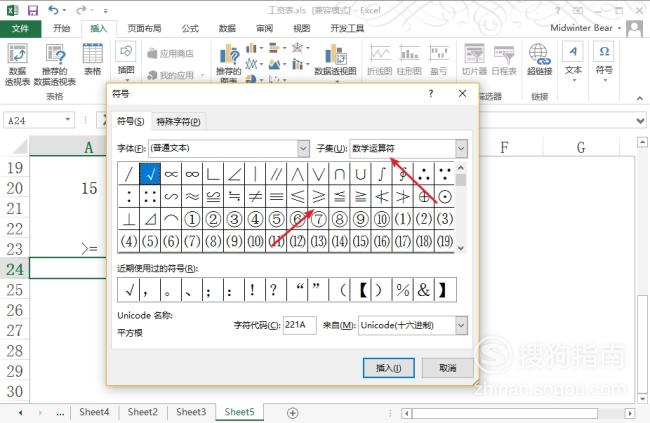Click My Apps (我的应用) button
The width and height of the screenshot is (650, 423).
tap(175, 75)
